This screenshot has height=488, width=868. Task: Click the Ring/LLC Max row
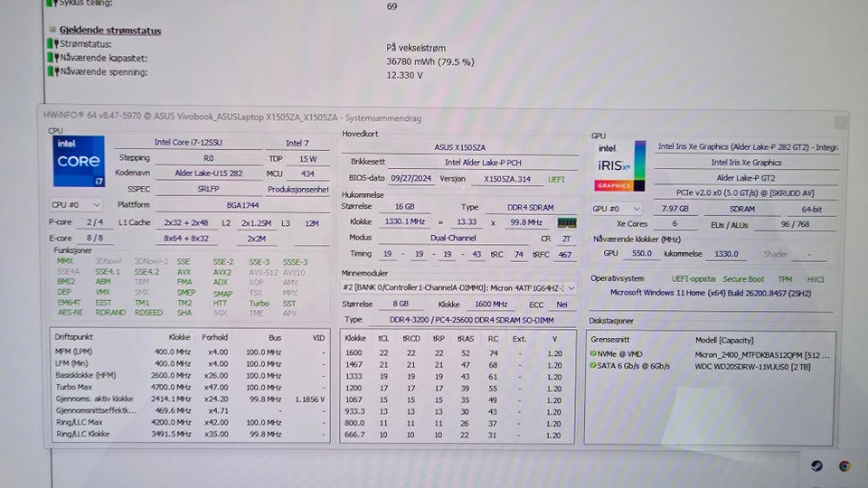190,422
